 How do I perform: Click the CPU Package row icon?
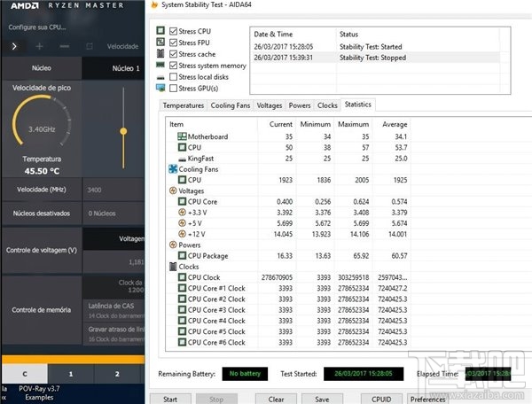point(182,255)
